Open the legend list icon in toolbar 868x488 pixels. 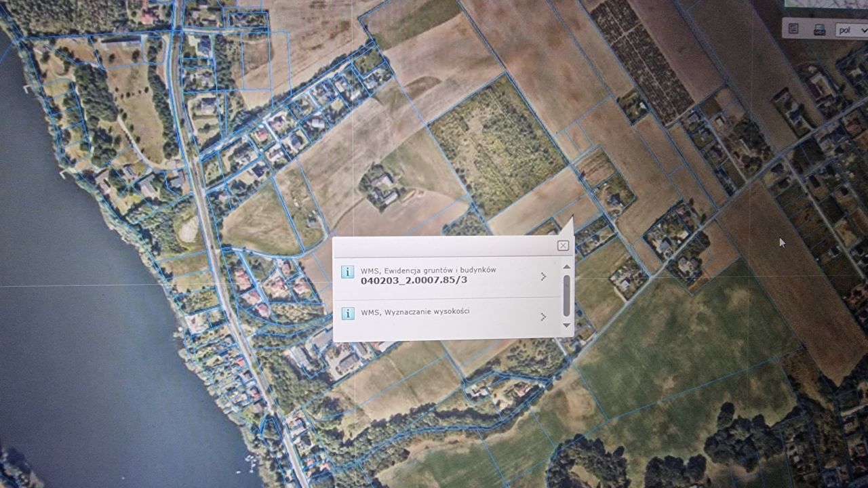coord(793,29)
